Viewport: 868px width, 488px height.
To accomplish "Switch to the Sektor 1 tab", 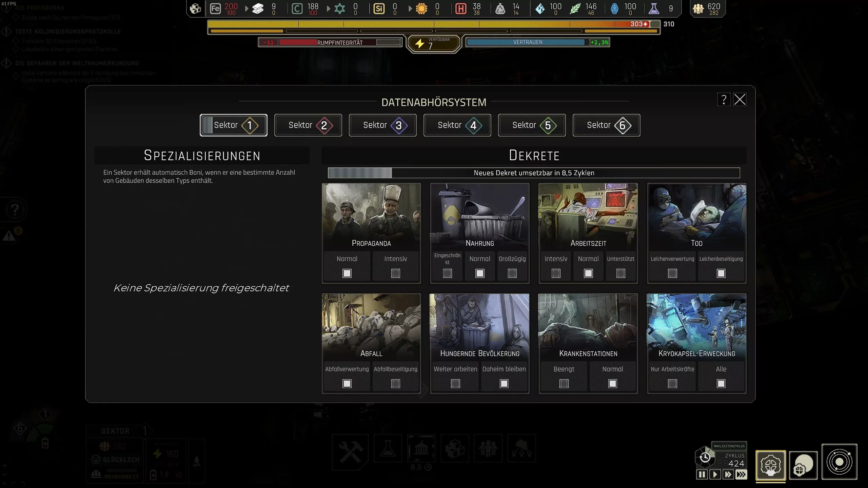I will point(233,125).
